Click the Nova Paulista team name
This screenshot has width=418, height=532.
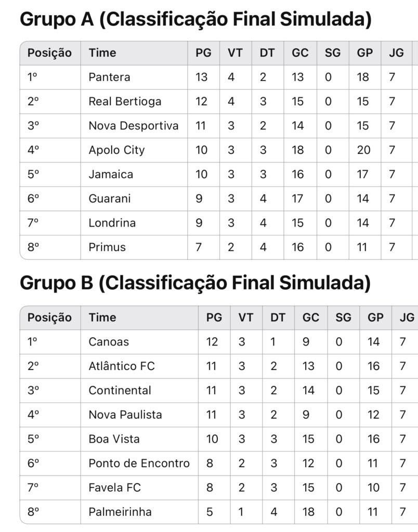[x=125, y=415]
